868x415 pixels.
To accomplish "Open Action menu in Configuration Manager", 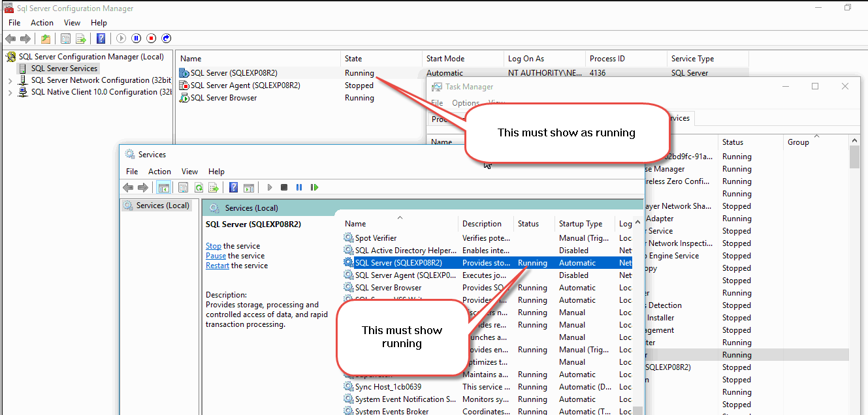I will coord(42,23).
